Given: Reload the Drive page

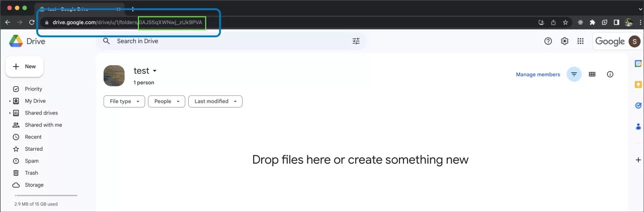Looking at the screenshot, I should pos(32,22).
